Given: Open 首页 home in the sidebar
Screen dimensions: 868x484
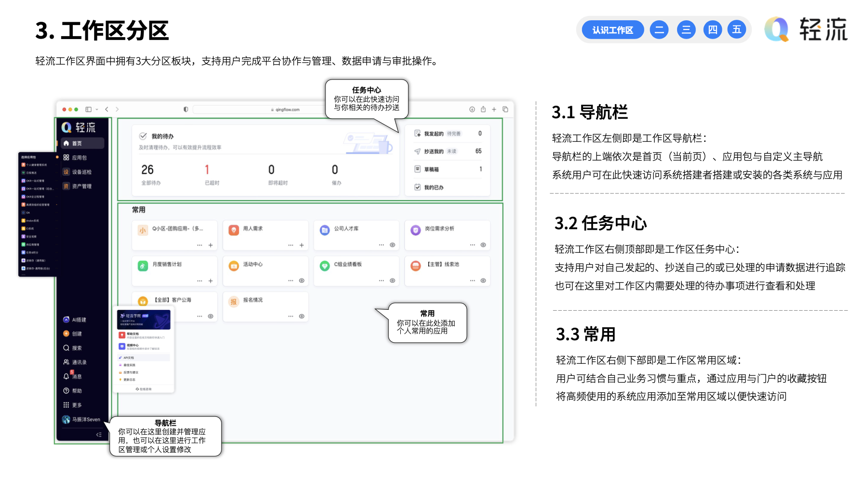Looking at the screenshot, I should (82, 143).
